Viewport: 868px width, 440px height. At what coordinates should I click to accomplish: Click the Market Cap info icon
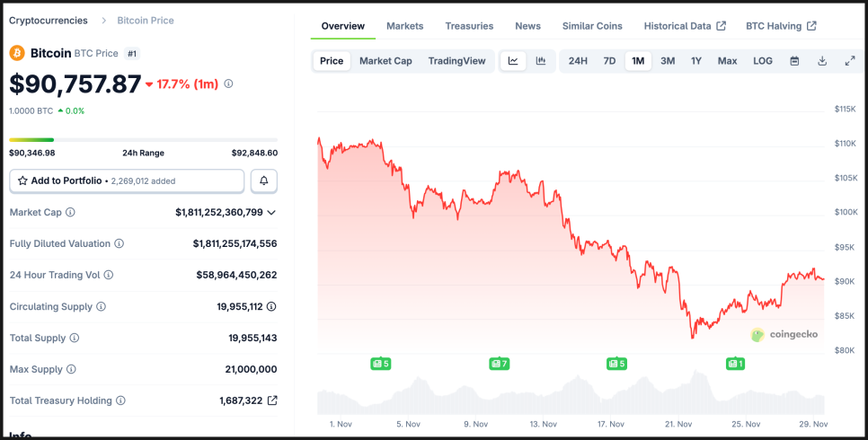coord(70,212)
